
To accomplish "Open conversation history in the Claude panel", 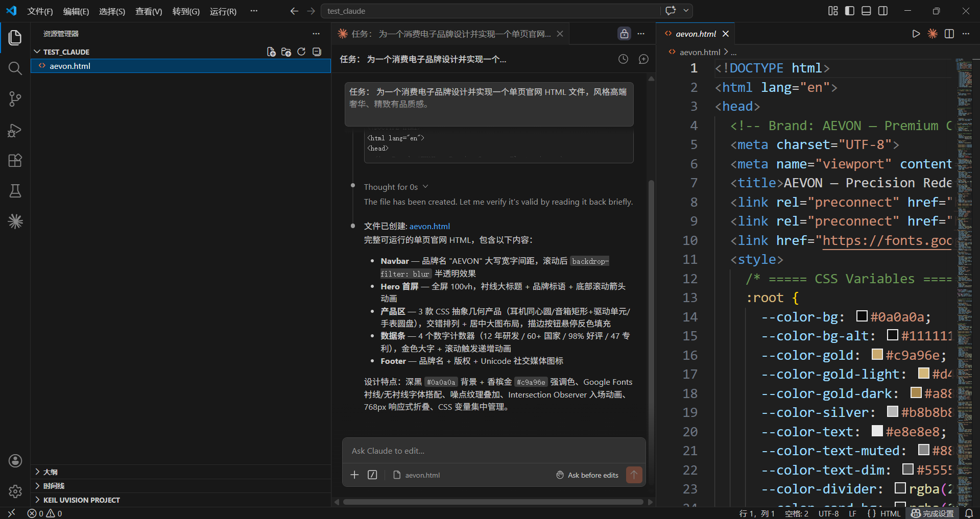I will (623, 59).
